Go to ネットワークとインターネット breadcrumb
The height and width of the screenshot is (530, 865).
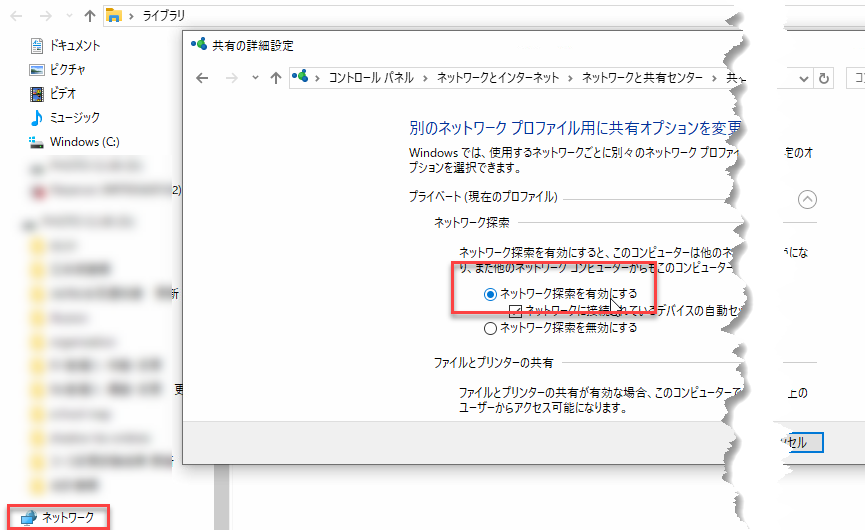tap(498, 78)
